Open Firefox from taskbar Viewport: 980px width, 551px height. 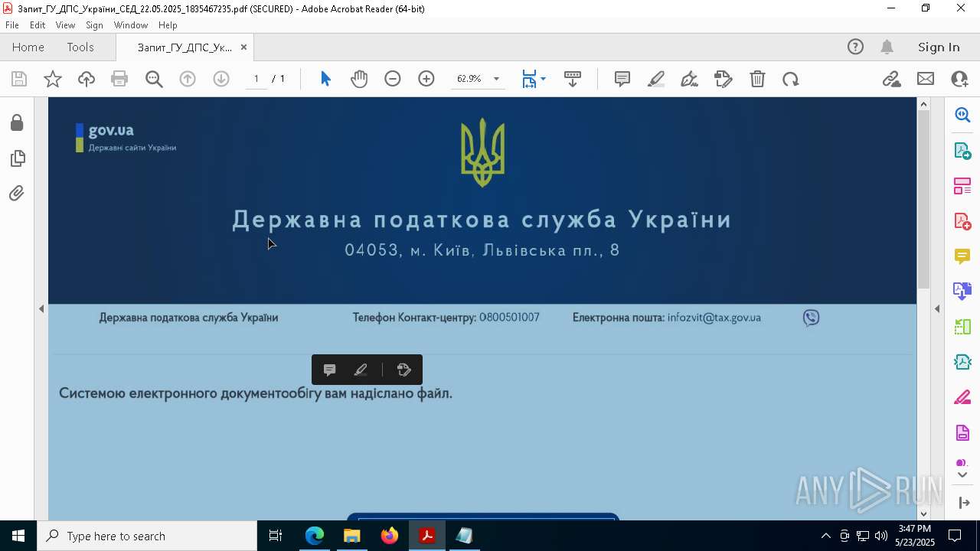(390, 536)
